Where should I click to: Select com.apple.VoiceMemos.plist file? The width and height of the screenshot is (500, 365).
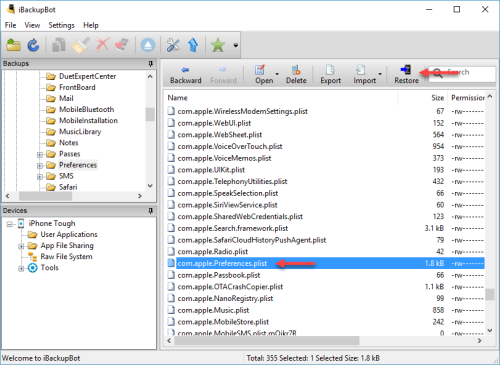coord(224,158)
